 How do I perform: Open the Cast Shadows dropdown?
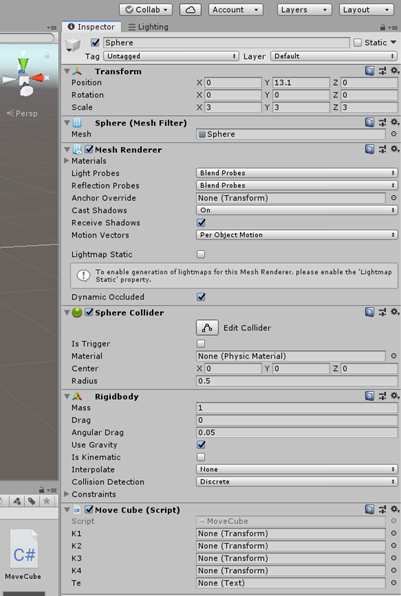tap(297, 210)
